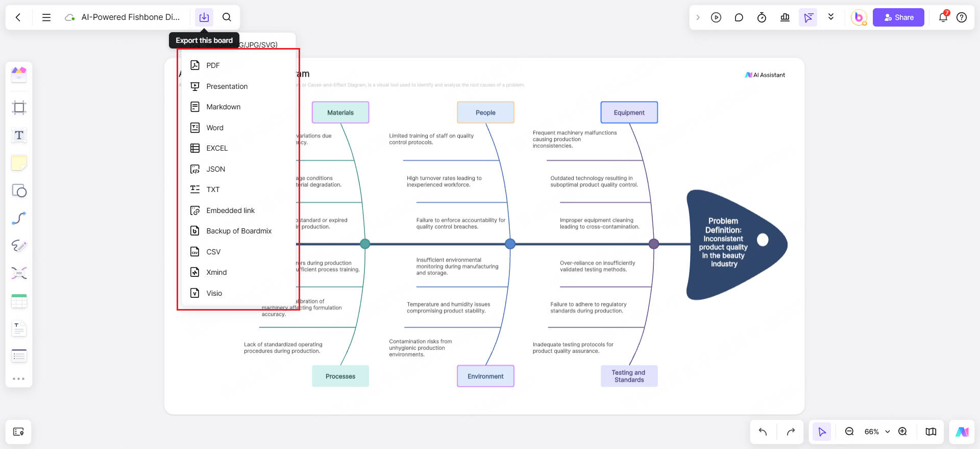Click the Share button

pos(898,17)
